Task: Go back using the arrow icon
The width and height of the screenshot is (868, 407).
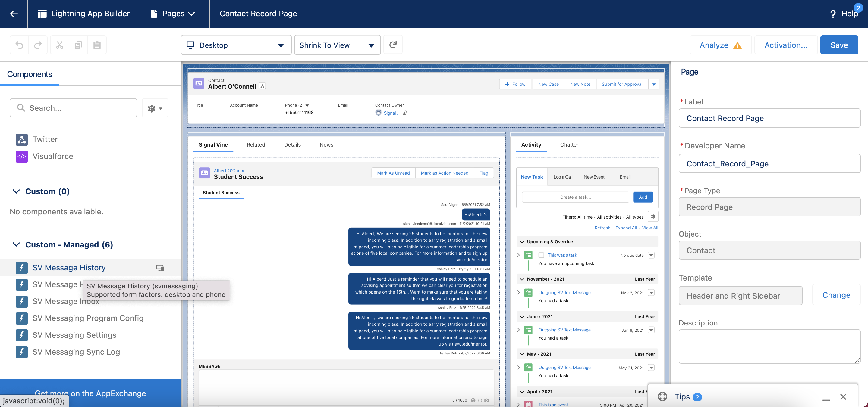Action: [x=14, y=14]
